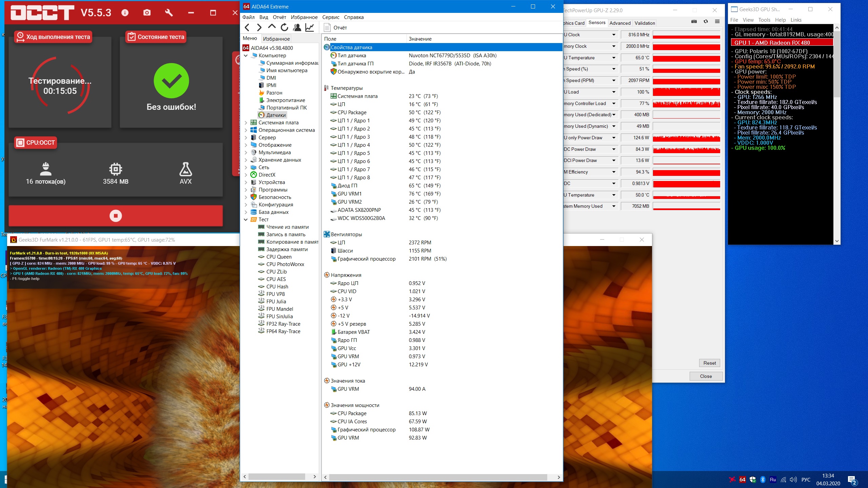Image resolution: width=868 pixels, height=488 pixels.
Task: Switch to the Избранное tab in AIDA64
Action: (276, 39)
